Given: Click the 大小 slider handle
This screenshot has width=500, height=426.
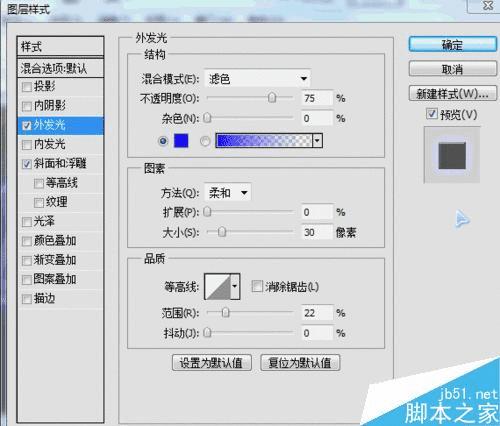Looking at the screenshot, I should coord(222,232).
